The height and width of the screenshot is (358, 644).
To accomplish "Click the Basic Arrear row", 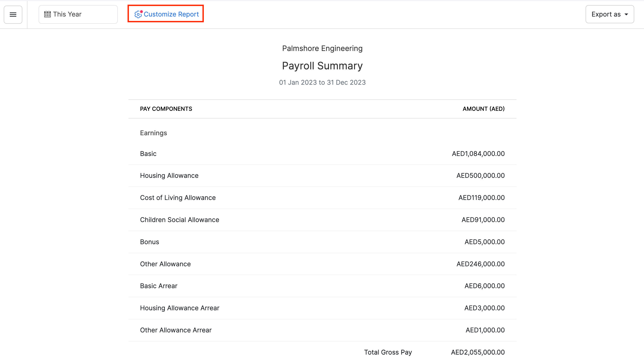I will click(x=322, y=286).
